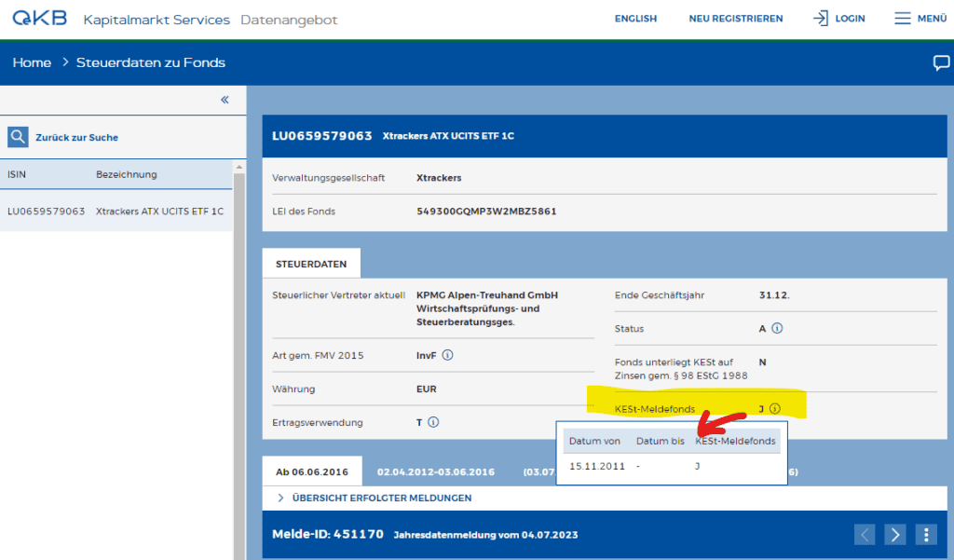
Task: Expand Übersicht erfolgter Meldungen
Action: [381, 498]
